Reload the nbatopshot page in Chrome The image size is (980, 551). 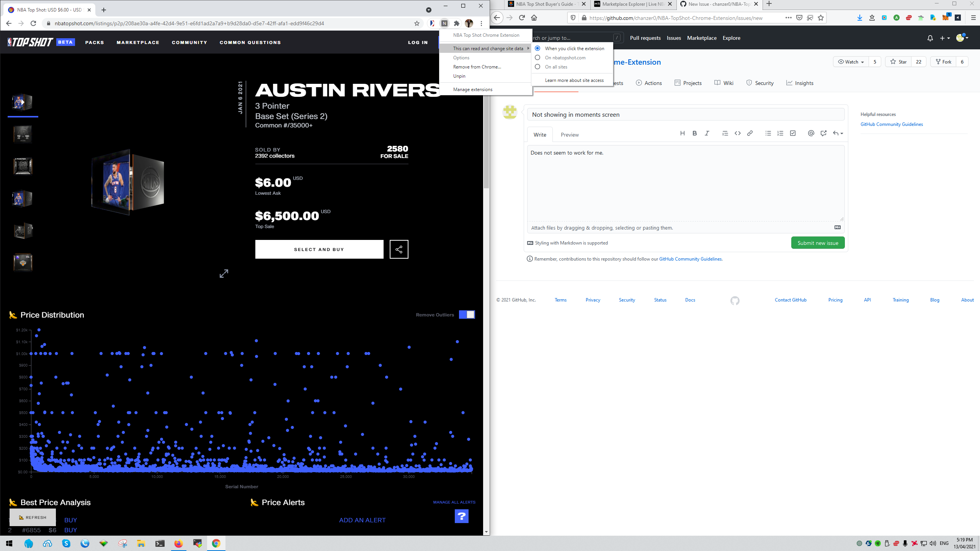(x=33, y=23)
